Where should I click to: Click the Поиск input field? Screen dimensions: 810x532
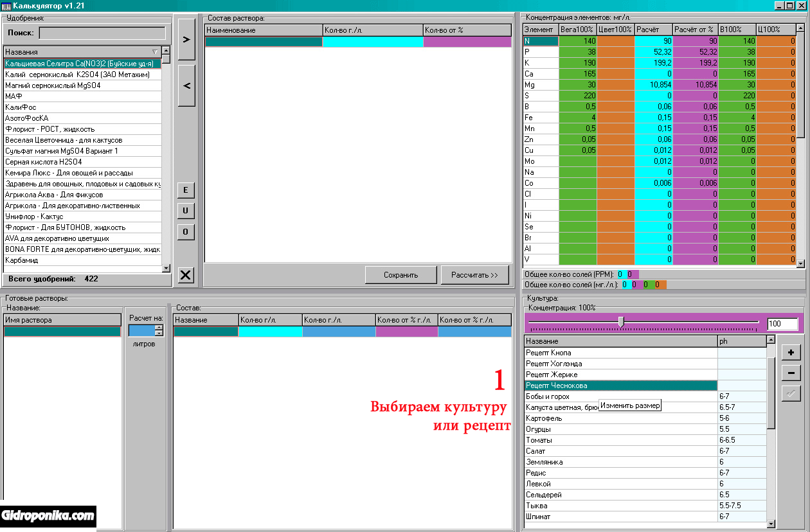click(x=102, y=33)
